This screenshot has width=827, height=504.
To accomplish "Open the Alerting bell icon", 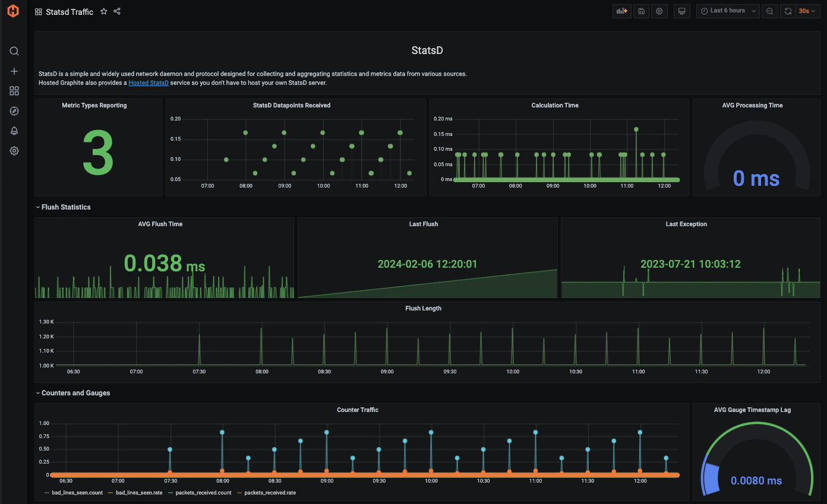I will (x=14, y=131).
